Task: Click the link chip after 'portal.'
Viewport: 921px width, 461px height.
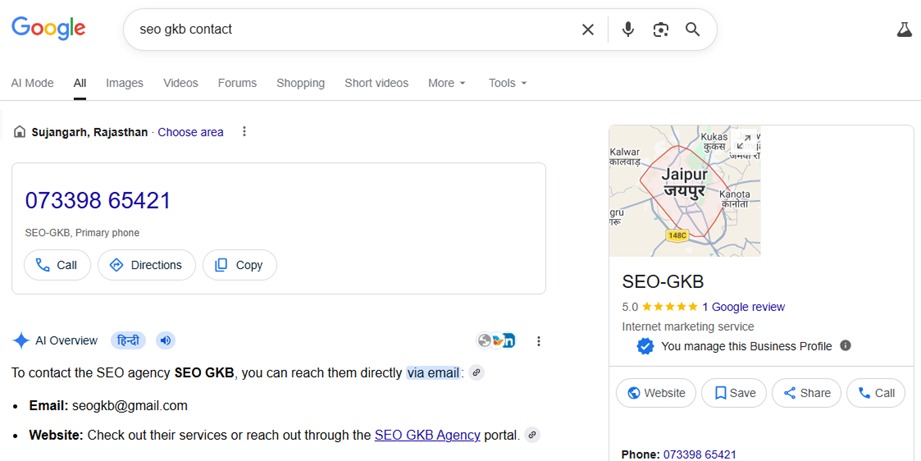Action: pyautogui.click(x=532, y=435)
